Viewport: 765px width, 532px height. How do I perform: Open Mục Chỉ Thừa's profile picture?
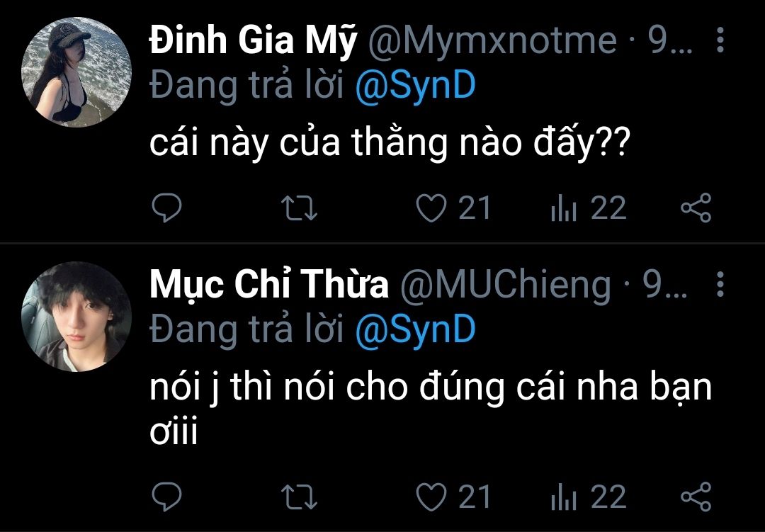tap(77, 316)
